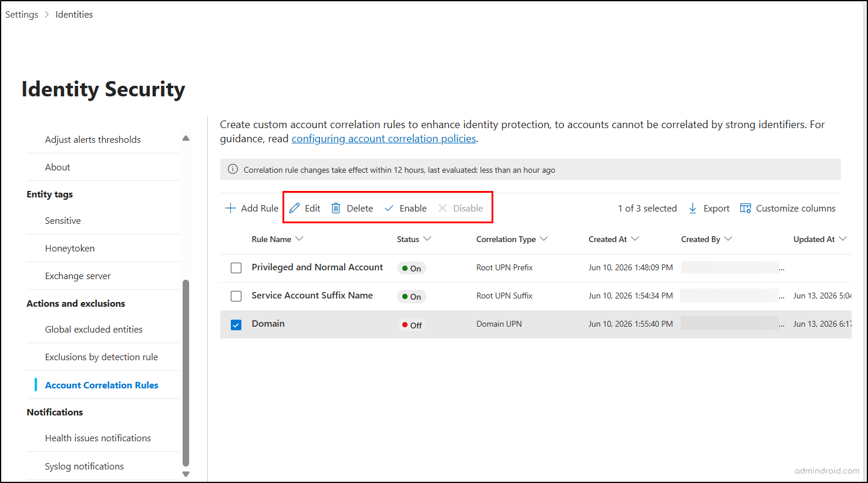Click the Export button label

tap(716, 208)
